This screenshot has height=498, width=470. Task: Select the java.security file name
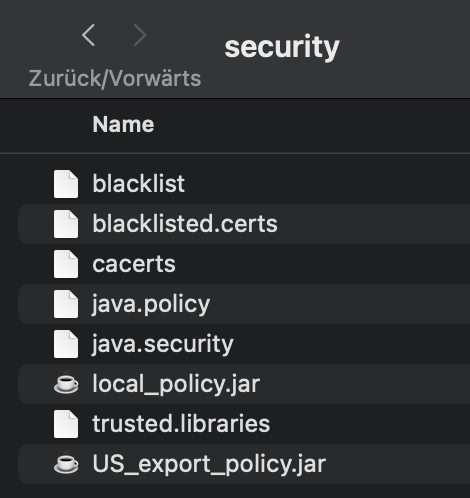pos(162,345)
